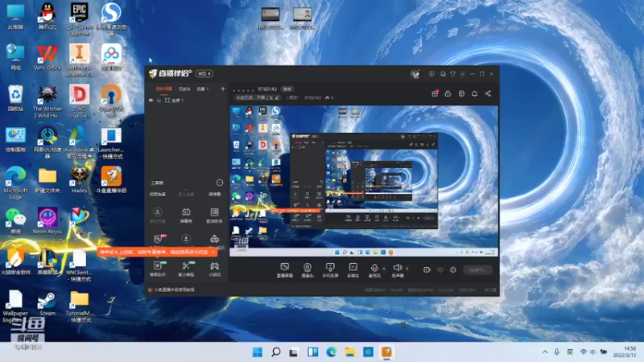Add a new scene with the plus button

[223, 88]
